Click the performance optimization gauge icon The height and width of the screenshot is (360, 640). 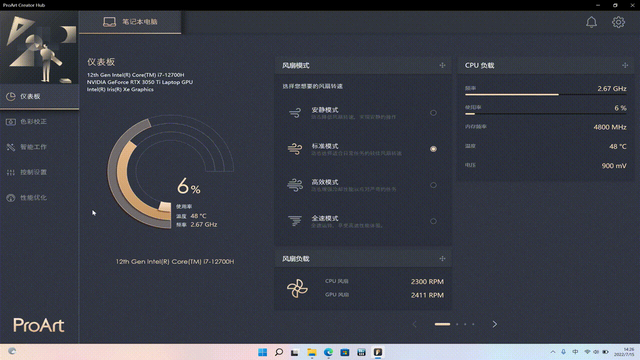11,198
